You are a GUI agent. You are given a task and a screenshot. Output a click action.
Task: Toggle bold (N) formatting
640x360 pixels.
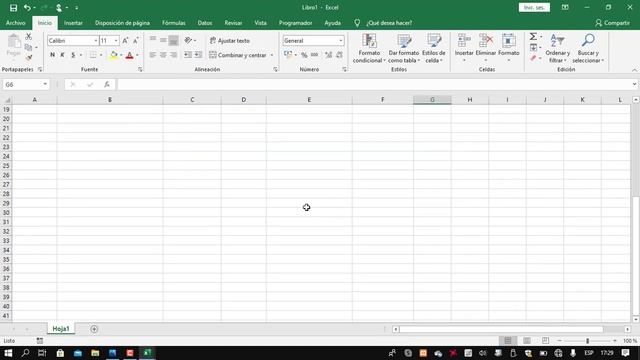pos(52,55)
